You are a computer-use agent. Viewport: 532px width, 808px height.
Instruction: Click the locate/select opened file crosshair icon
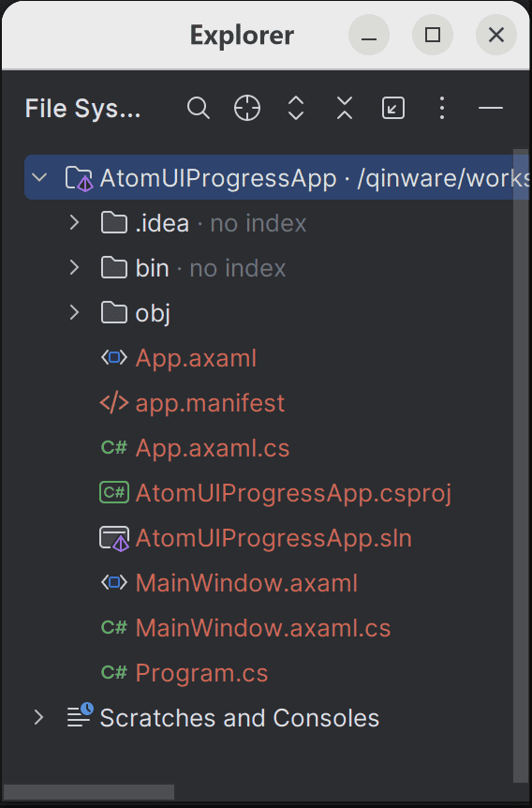click(x=247, y=108)
